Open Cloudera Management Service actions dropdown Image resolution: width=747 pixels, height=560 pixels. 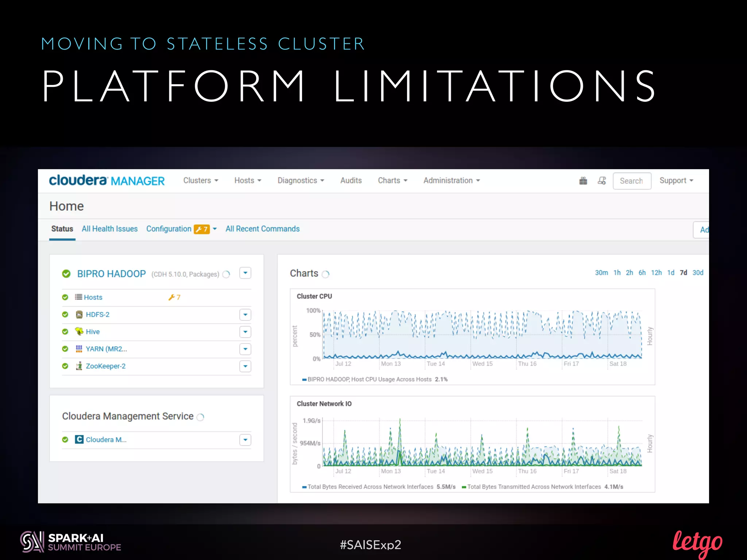click(x=245, y=440)
